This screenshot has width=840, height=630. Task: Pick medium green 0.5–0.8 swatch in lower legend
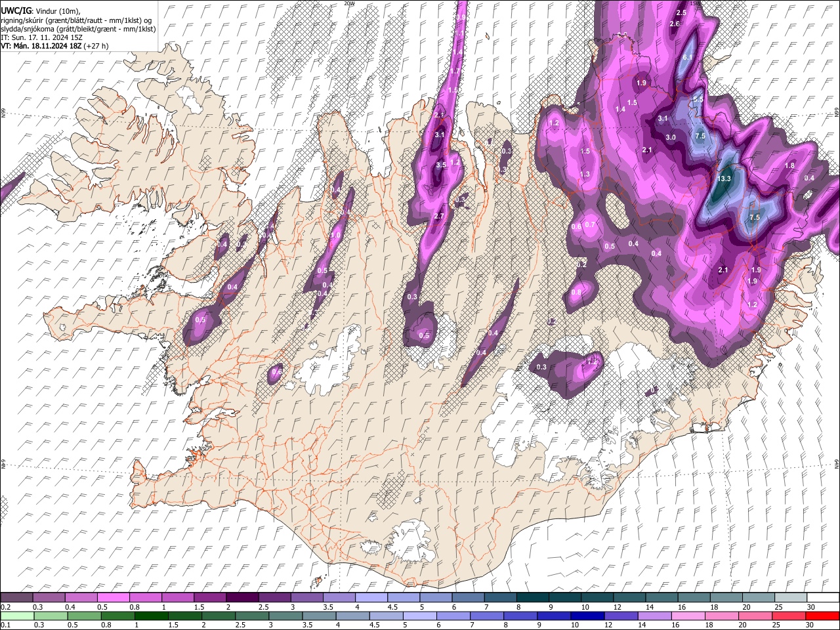(x=83, y=616)
